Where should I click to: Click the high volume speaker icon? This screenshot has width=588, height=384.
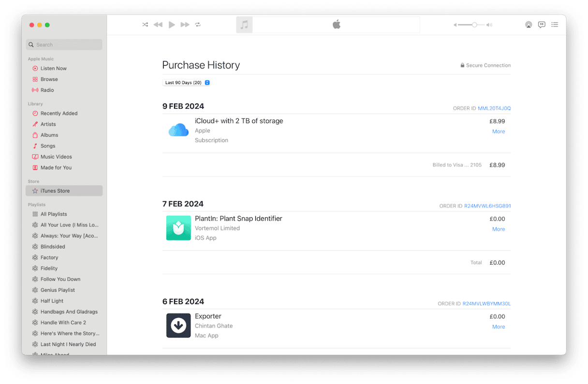point(490,25)
